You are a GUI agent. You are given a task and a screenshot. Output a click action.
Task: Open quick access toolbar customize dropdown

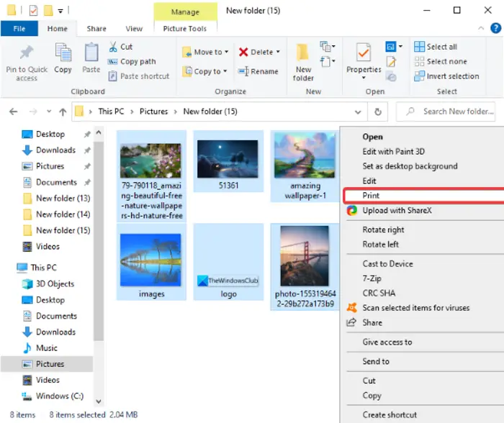click(x=60, y=11)
